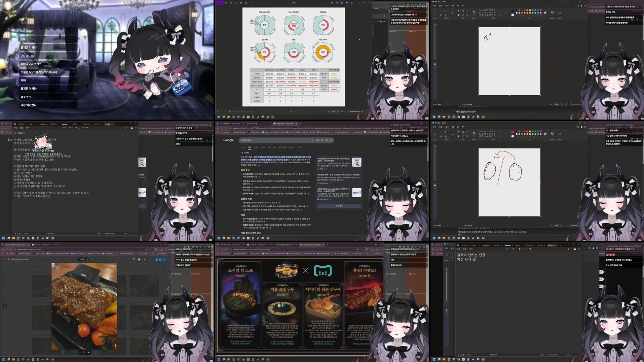
Task: Select the Fill with color bucket tool in Paint
Action: [462, 11]
